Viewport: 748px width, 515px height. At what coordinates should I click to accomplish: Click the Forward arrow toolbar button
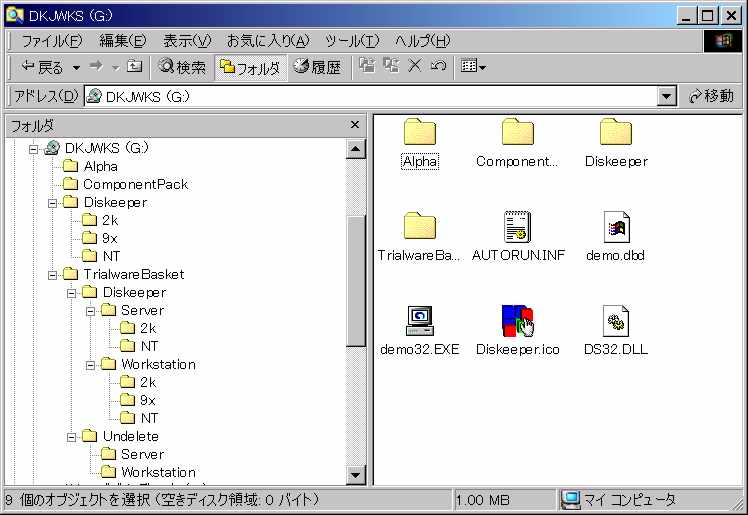point(96,66)
